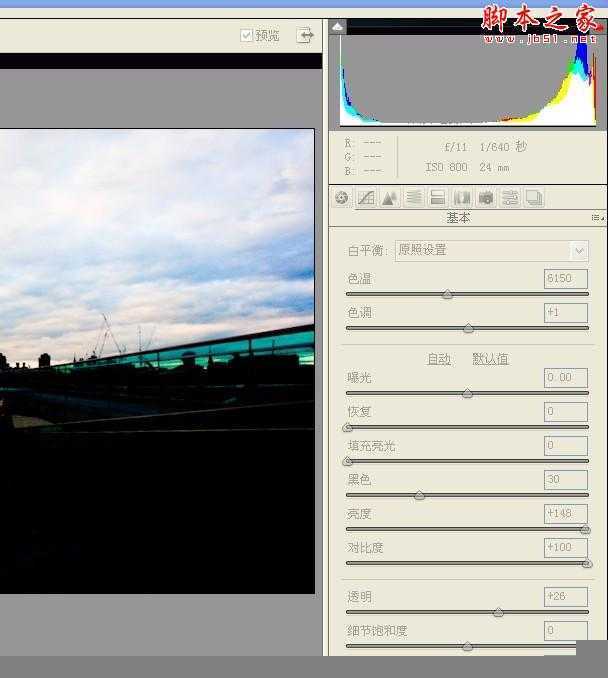Open the Detail panel tab with triangles icon
This screenshot has height=678, width=608.
390,198
